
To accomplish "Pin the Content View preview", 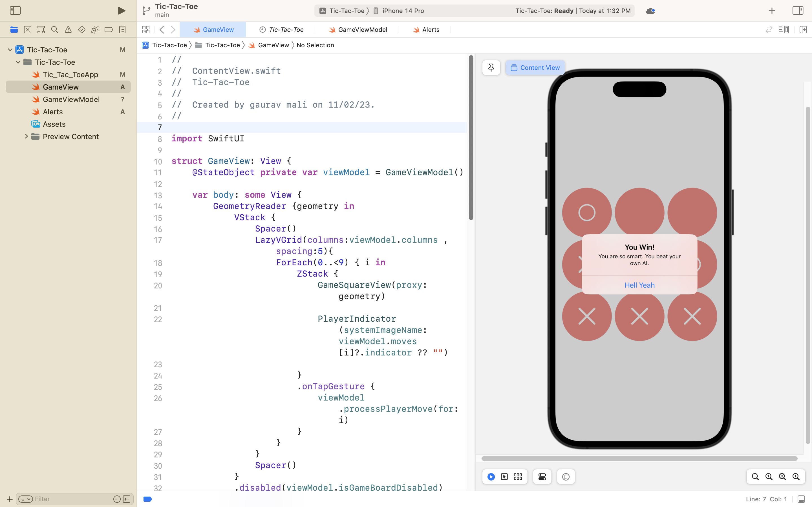I will (491, 67).
